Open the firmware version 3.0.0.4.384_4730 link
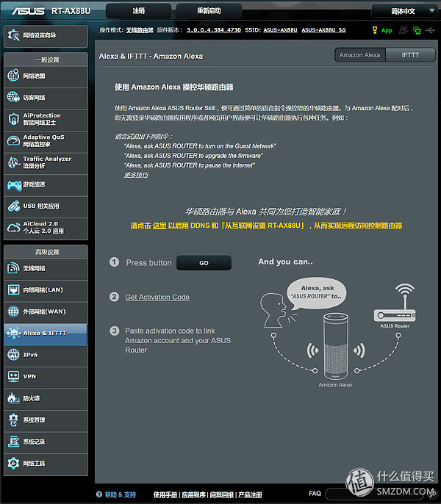The width and height of the screenshot is (441, 504). (214, 30)
